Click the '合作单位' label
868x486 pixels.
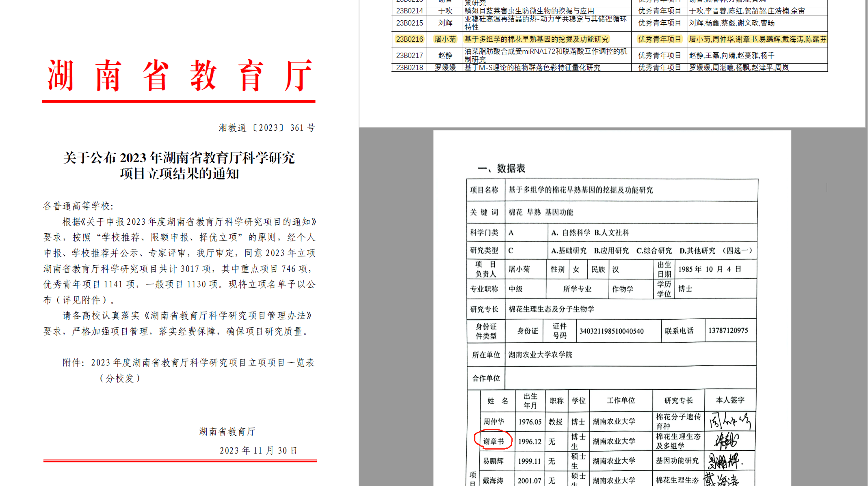point(486,378)
